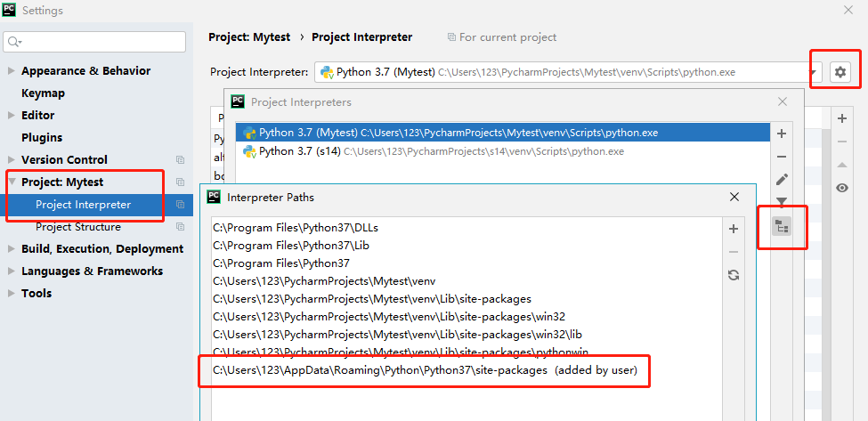Expand Languages & Frameworks node
This screenshot has width=868, height=421.
[11, 271]
